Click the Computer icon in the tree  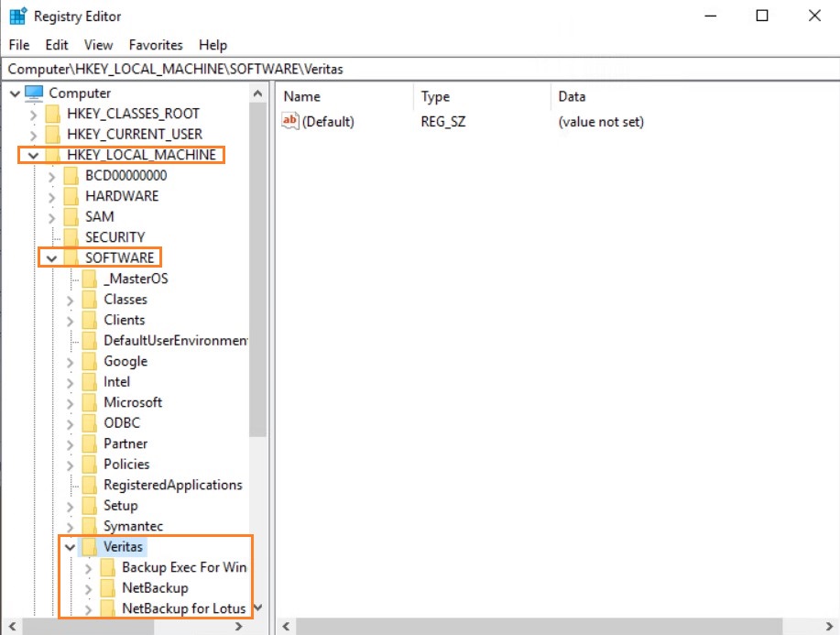[34, 93]
